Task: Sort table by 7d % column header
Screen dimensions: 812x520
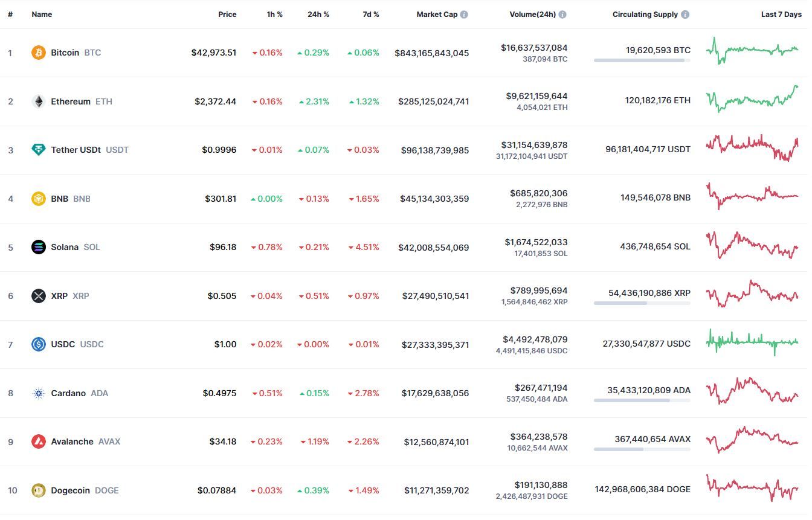Action: pyautogui.click(x=371, y=14)
